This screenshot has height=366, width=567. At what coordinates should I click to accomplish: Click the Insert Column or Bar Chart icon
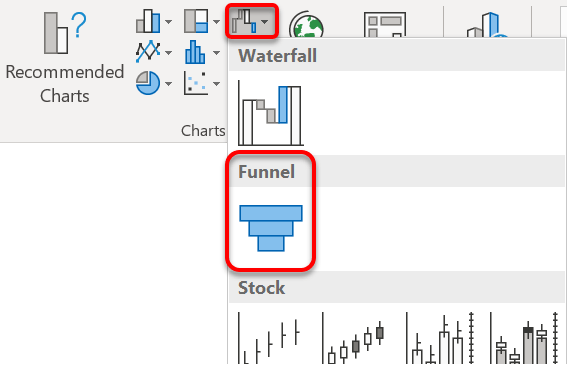[x=148, y=21]
